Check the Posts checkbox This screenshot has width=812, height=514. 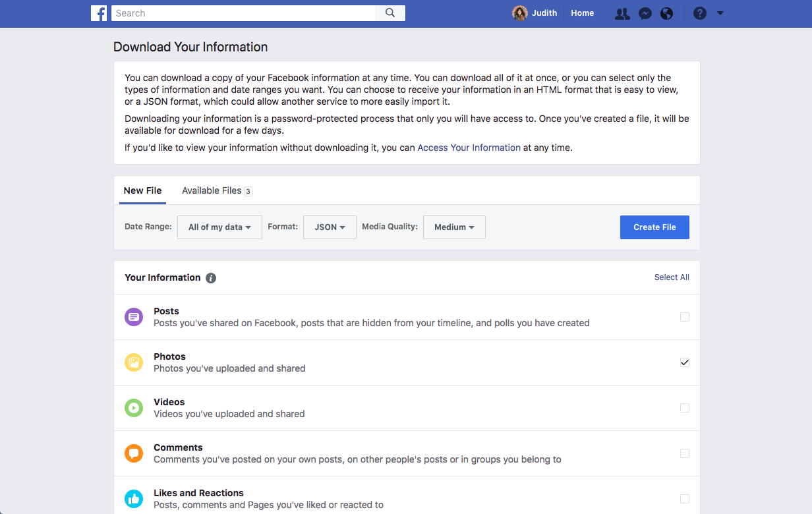(x=685, y=317)
